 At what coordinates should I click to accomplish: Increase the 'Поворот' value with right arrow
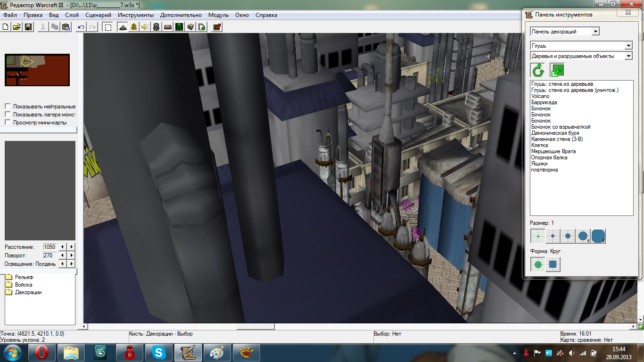(72, 255)
